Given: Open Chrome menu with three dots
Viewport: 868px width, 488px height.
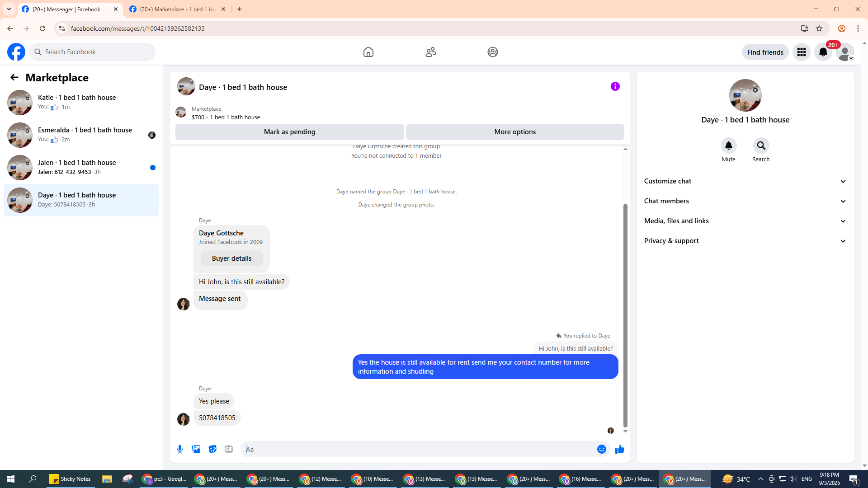Looking at the screenshot, I should coord(858,28).
